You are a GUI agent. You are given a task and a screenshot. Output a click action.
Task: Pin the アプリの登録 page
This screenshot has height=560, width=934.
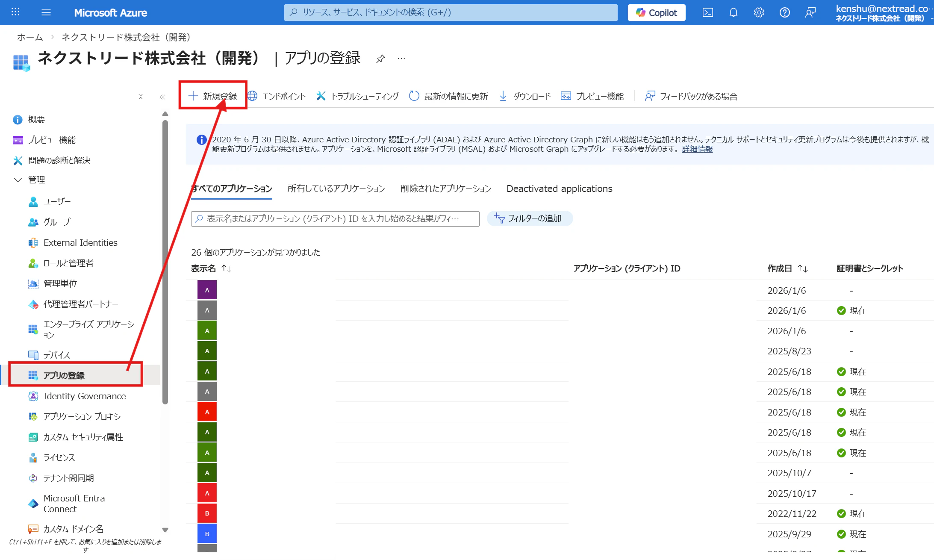(380, 59)
